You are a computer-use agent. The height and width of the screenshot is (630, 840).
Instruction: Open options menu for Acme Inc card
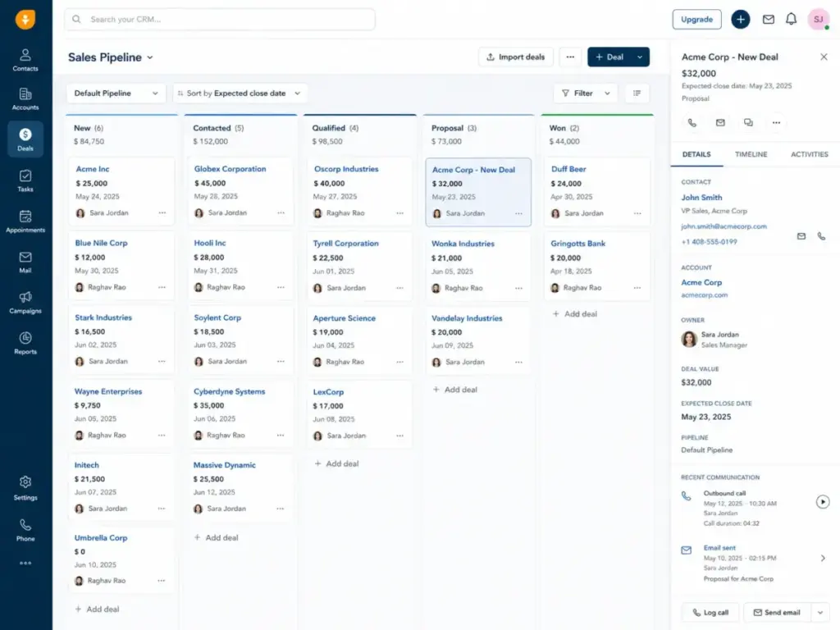click(x=162, y=212)
